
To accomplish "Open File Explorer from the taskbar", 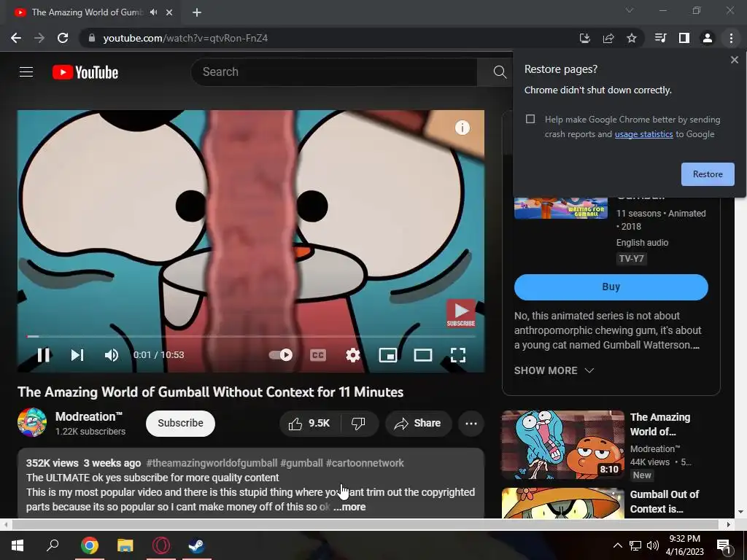I will coord(125,545).
